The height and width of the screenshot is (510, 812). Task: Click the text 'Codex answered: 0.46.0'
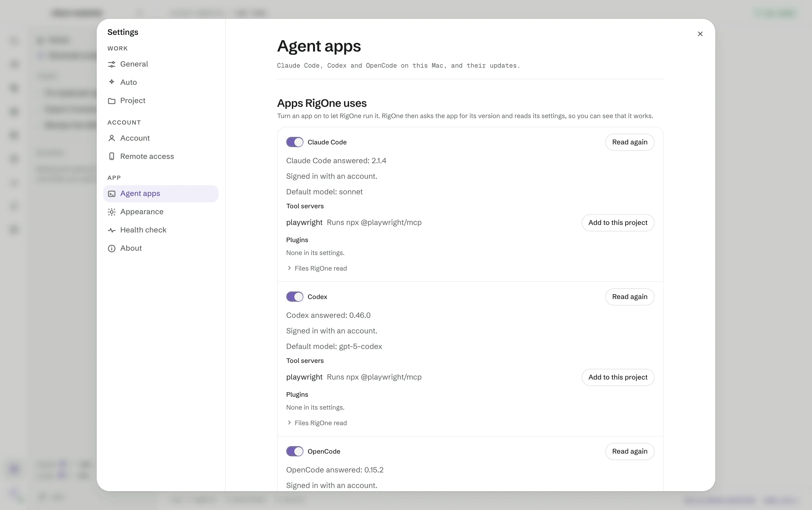pos(328,315)
